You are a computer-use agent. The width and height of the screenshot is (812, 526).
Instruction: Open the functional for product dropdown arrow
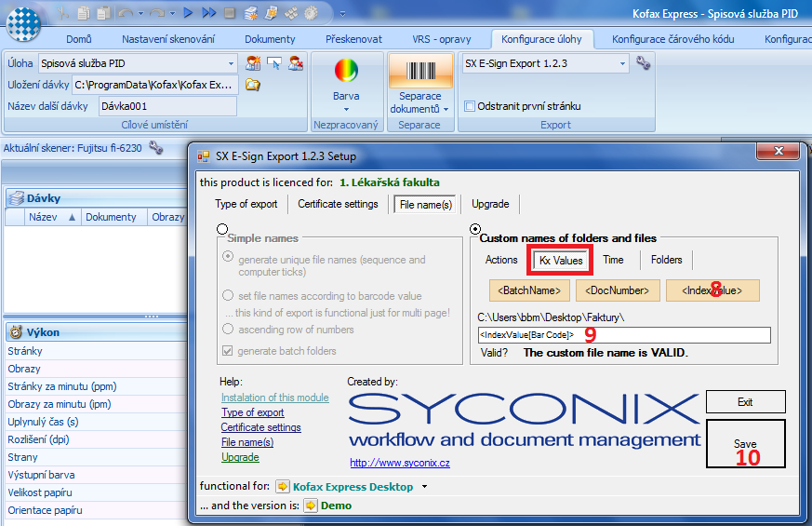[425, 487]
